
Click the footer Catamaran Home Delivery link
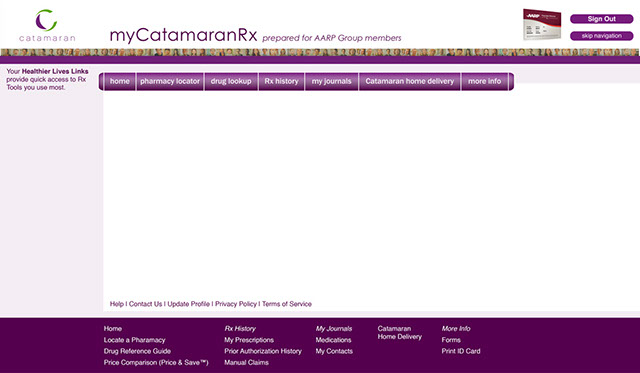tap(400, 333)
